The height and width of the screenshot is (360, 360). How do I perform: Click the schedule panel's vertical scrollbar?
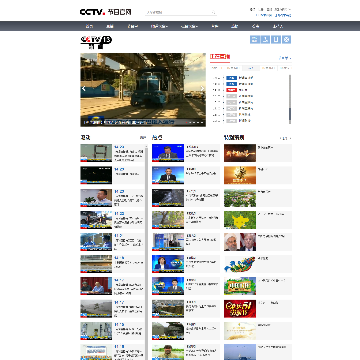coord(290,99)
